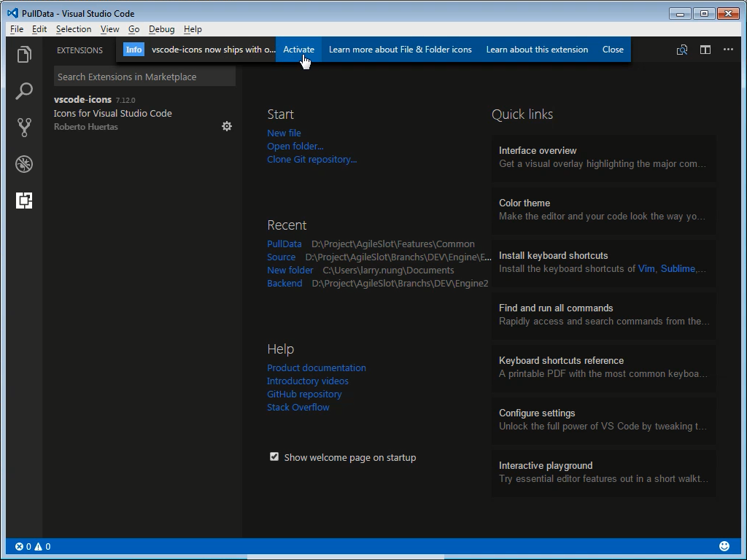Viewport: 747px width, 560px height.
Task: Click the Open folder... link
Action: [x=295, y=146]
